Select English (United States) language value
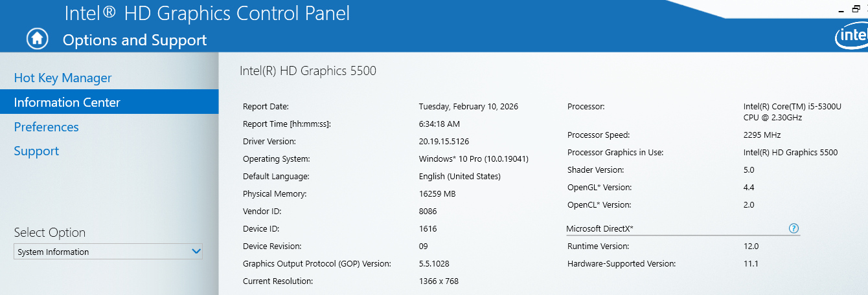 tap(460, 177)
